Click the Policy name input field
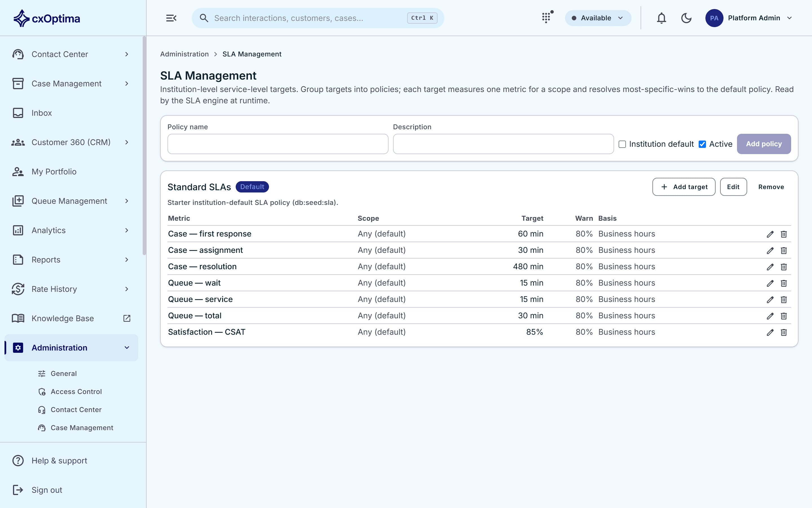 [278, 144]
